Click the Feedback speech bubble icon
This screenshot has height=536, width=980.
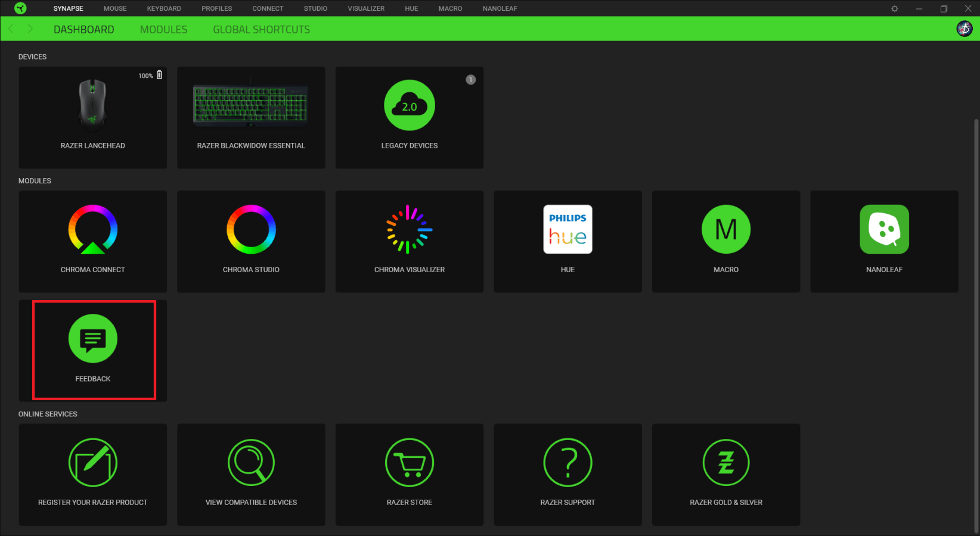(92, 339)
